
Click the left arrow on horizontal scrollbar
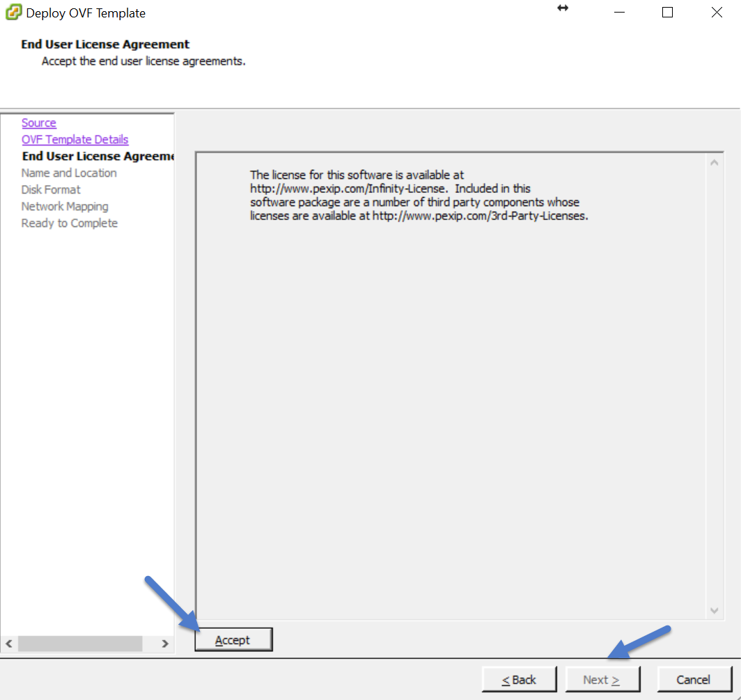tap(8, 644)
